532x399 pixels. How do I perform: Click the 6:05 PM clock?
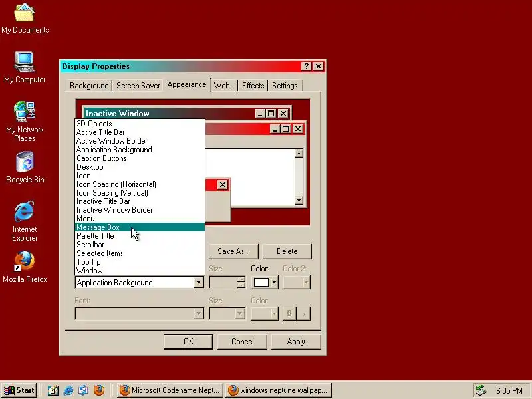pyautogui.click(x=509, y=391)
